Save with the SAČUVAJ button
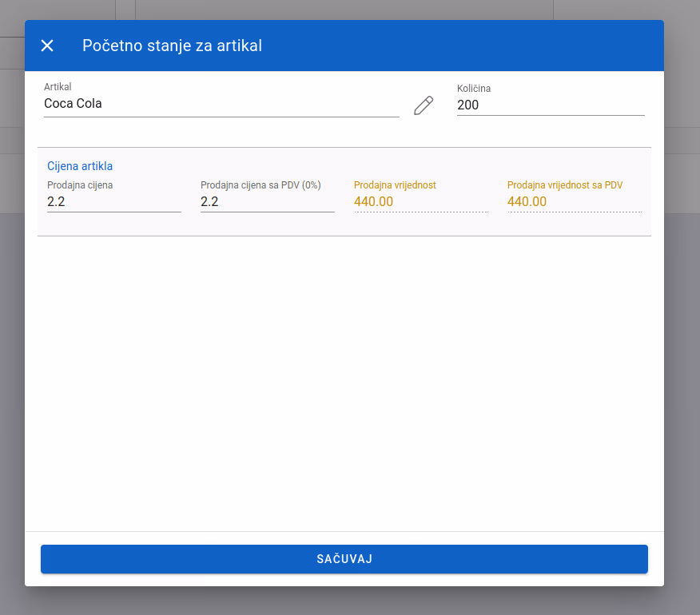 pos(344,559)
